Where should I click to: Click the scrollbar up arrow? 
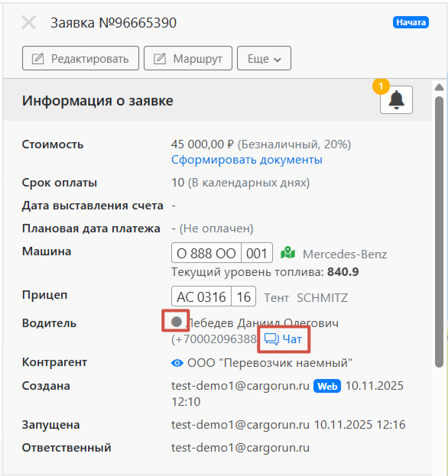tap(439, 87)
